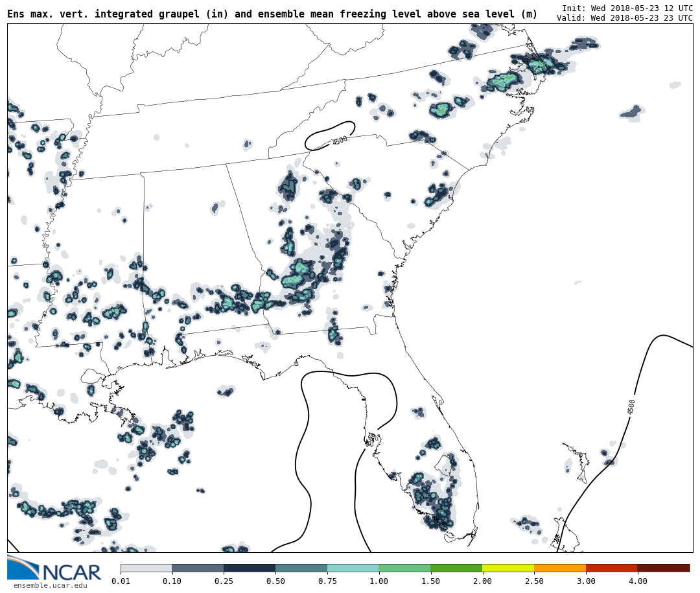Click the map title about integrated graupel
The width and height of the screenshot is (700, 593).
coord(272,14)
